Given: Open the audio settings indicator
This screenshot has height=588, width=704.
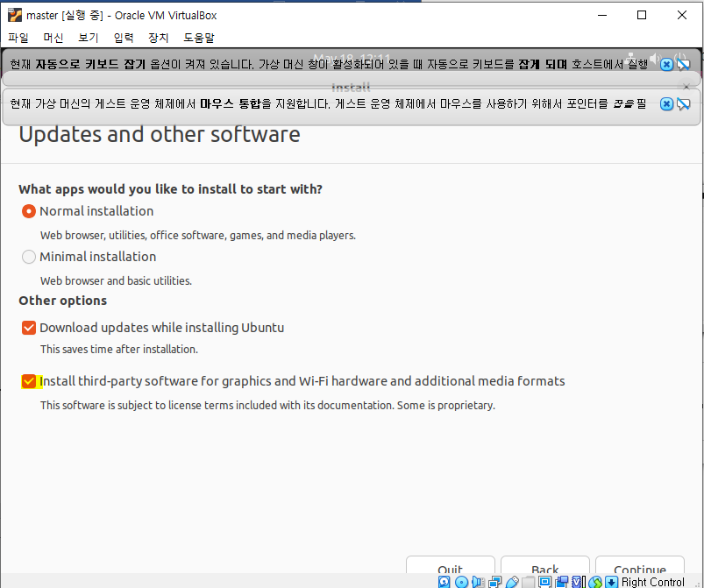Looking at the screenshot, I should [x=478, y=582].
